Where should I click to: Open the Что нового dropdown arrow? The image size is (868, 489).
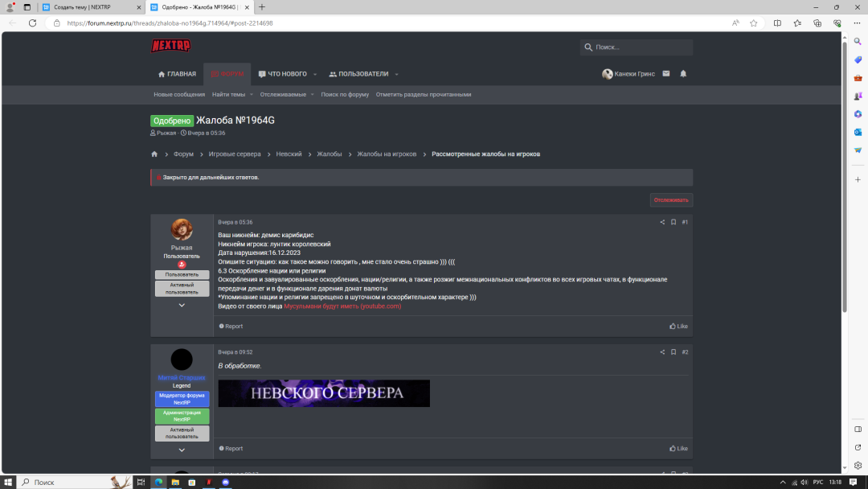[x=315, y=75]
